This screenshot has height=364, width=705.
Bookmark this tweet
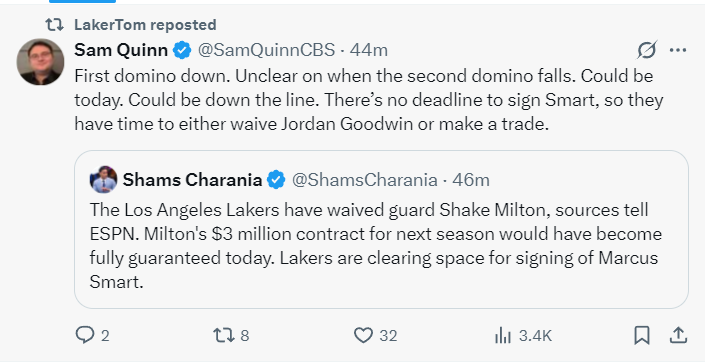pos(642,335)
